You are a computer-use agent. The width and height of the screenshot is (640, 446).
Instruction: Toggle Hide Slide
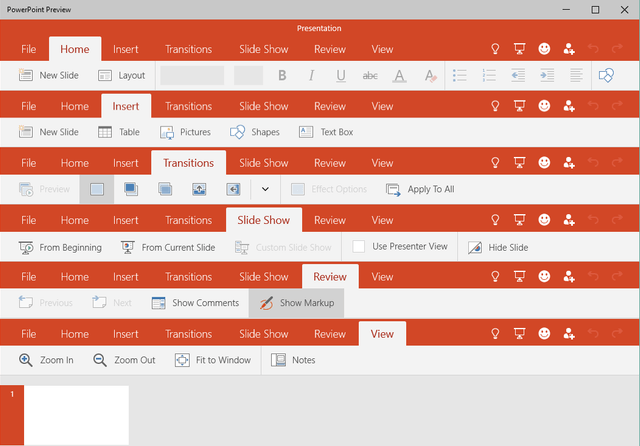[x=498, y=248]
